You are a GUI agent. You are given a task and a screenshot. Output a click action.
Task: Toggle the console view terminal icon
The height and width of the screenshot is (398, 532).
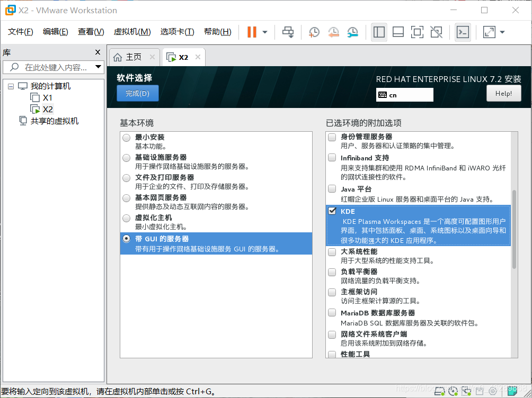(x=463, y=32)
